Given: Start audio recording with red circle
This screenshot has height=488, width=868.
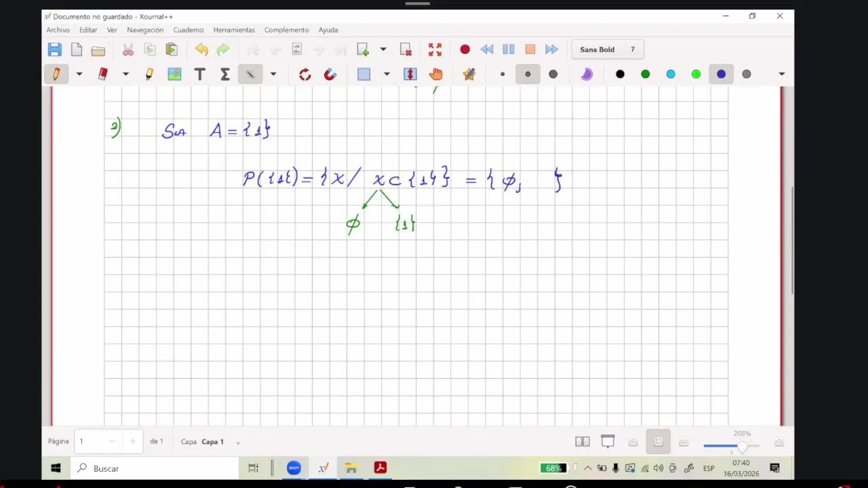Looking at the screenshot, I should click(465, 49).
